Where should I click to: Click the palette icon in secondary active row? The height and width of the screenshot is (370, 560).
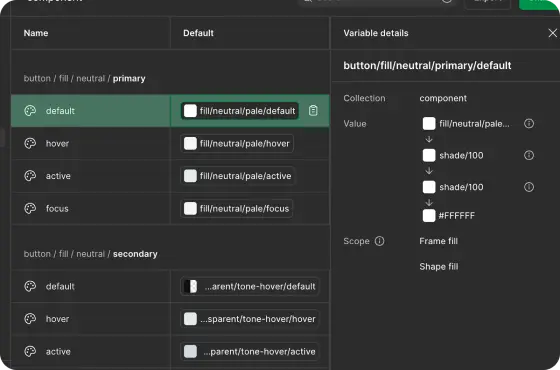point(30,351)
